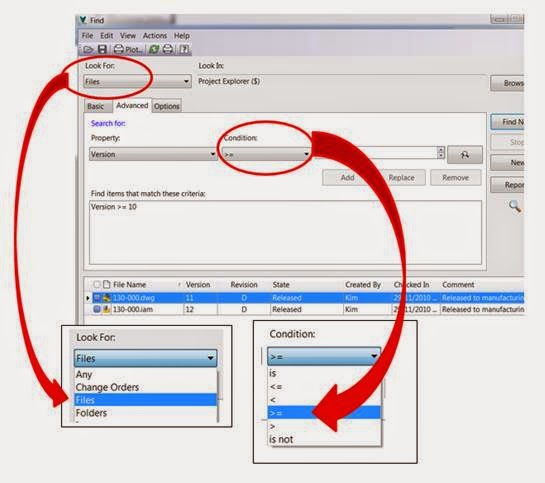This screenshot has height=483, width=545.
Task: Sort by the Checked In column header
Action: click(412, 285)
